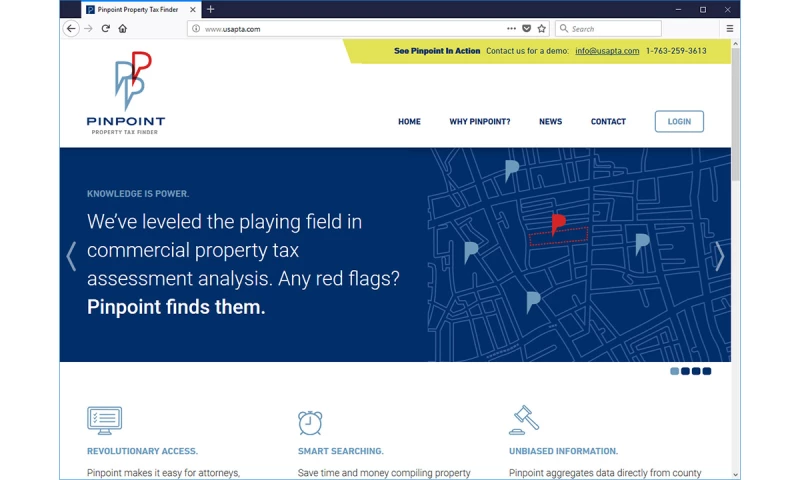Image resolution: width=800 pixels, height=480 pixels.
Task: Click the gavel icon above Unbiased Information
Action: [524, 420]
